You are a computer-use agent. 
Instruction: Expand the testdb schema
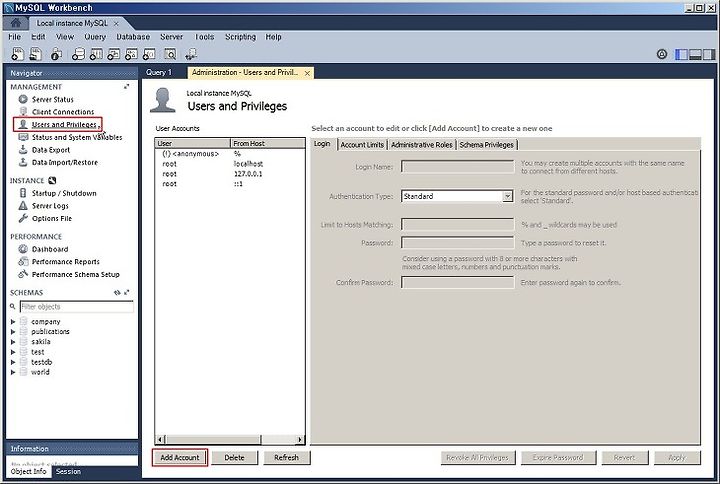coord(13,362)
